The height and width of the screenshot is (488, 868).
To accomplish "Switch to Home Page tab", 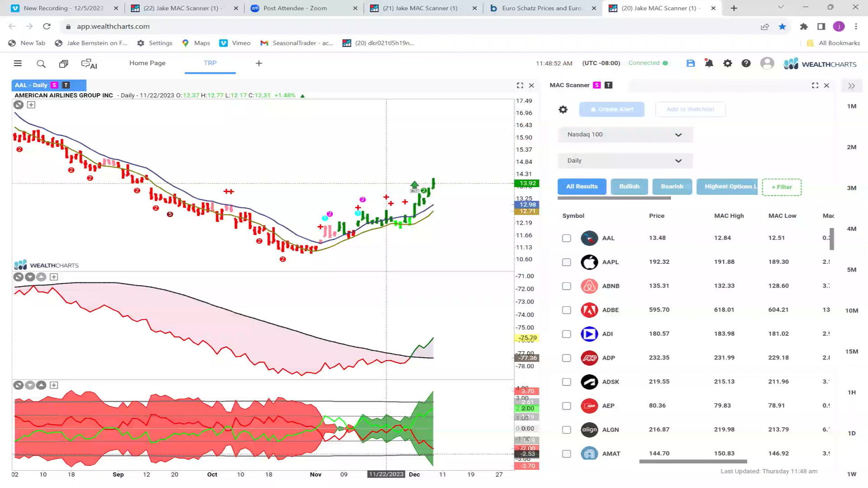I will [x=147, y=63].
